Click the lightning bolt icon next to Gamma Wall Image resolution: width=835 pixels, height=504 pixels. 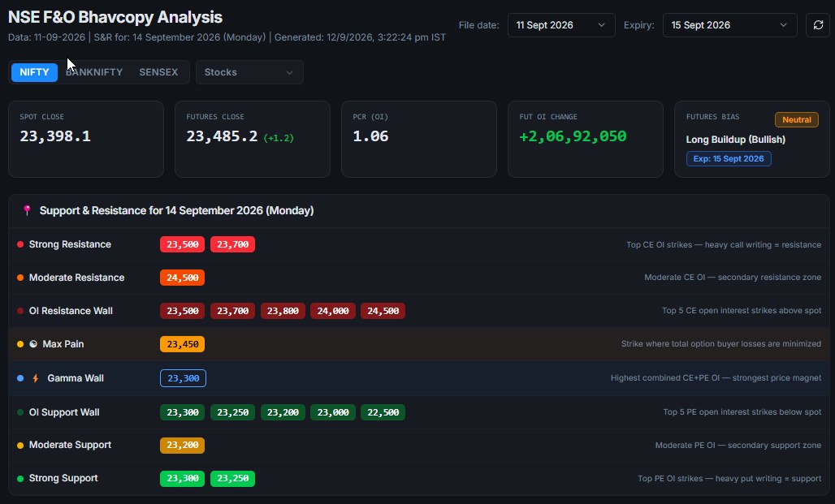(x=36, y=378)
